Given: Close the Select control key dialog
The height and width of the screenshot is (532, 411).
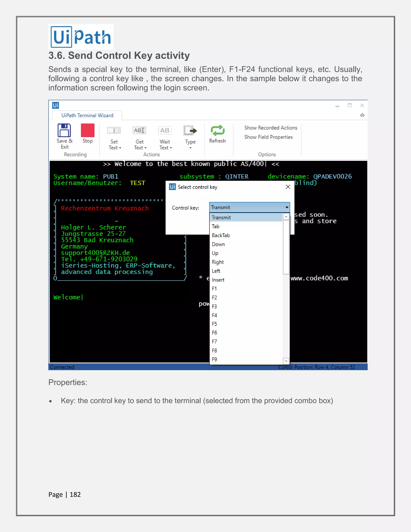Looking at the screenshot, I should tap(288, 187).
